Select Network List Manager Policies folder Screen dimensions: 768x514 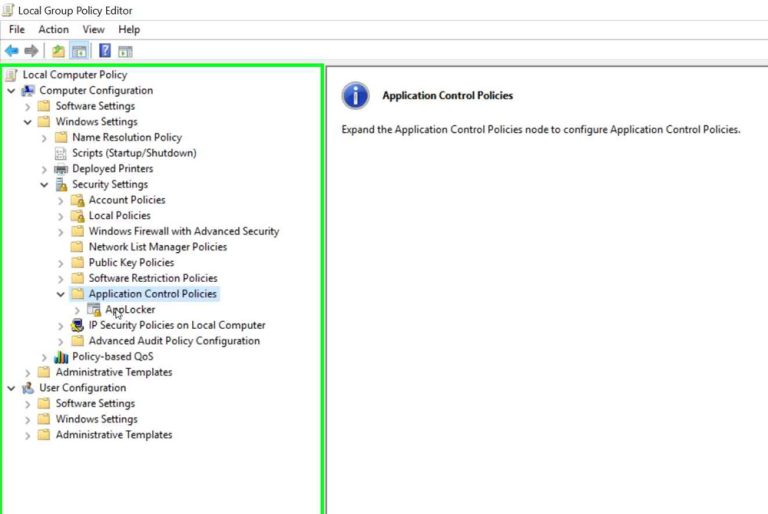click(157, 247)
